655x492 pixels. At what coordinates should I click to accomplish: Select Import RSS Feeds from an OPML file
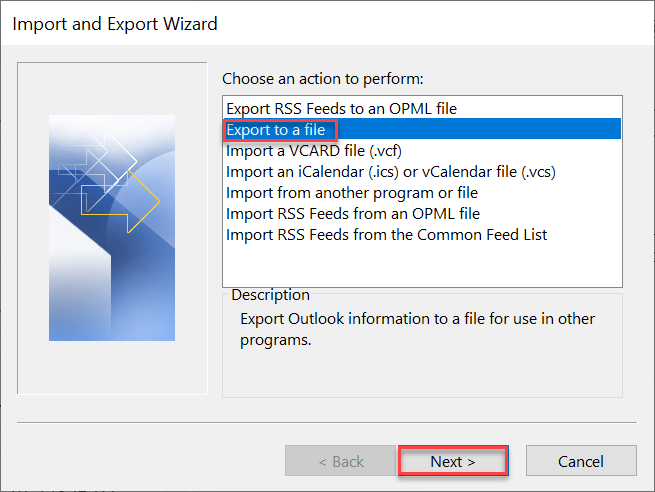pyautogui.click(x=353, y=213)
